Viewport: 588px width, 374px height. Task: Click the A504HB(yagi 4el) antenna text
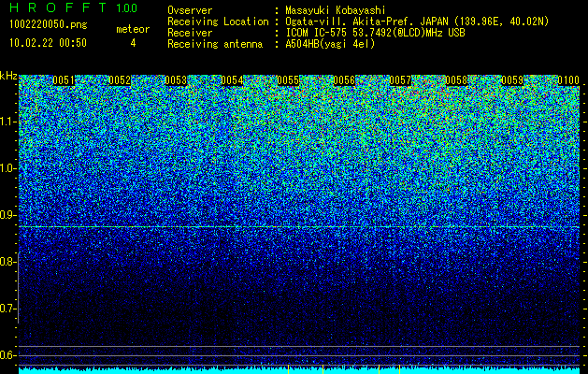(x=330, y=44)
